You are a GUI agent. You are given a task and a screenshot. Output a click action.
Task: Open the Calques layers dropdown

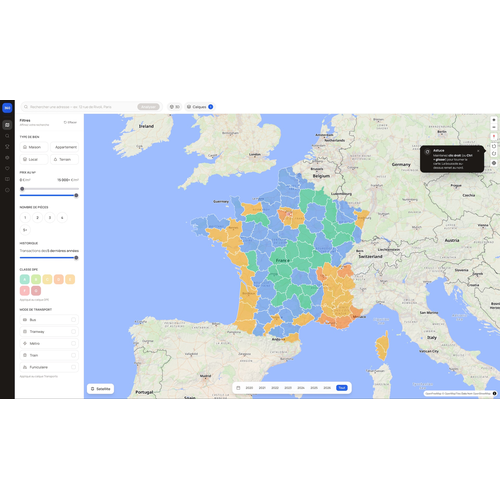tap(200, 107)
